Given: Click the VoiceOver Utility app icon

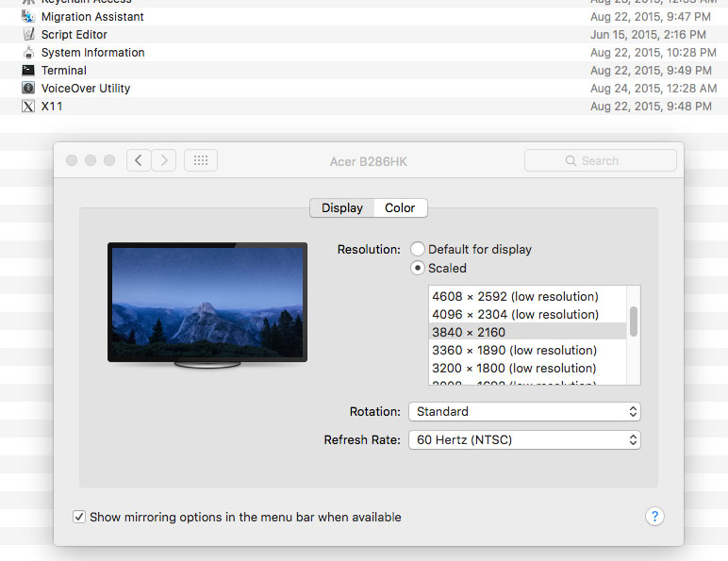Looking at the screenshot, I should (x=28, y=88).
